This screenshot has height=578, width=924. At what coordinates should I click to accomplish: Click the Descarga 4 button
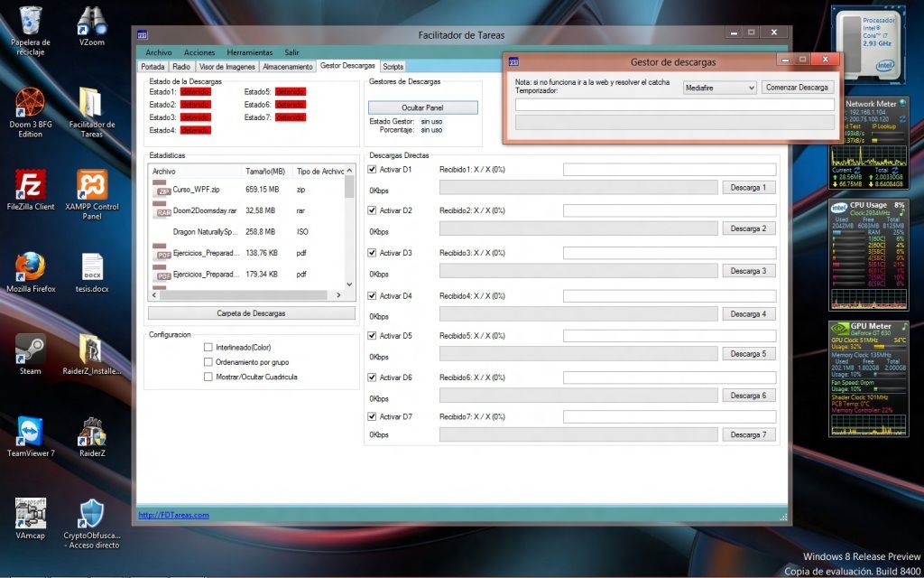[748, 313]
